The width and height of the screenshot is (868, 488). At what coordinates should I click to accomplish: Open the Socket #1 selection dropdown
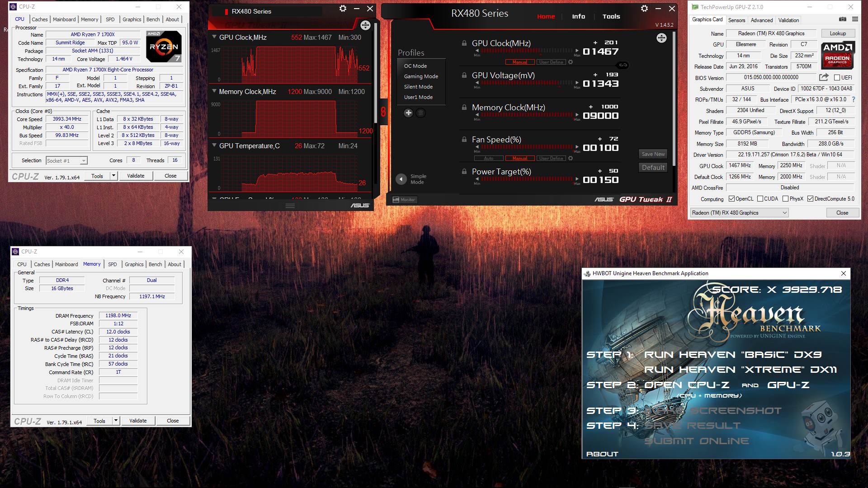[66, 160]
